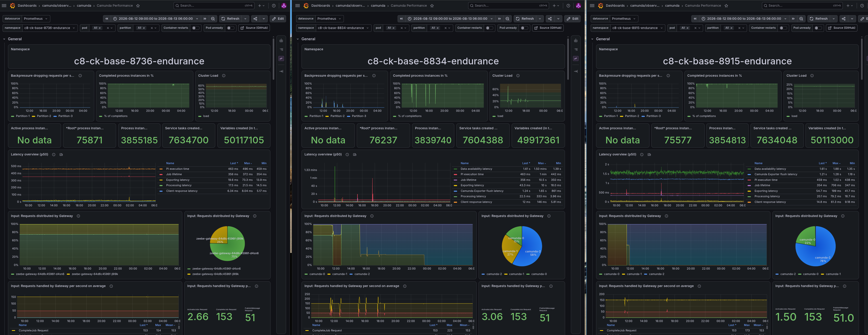Sort by Last column in 8736 latency table
Viewport: 868px width, 335px height.
pyautogui.click(x=233, y=164)
